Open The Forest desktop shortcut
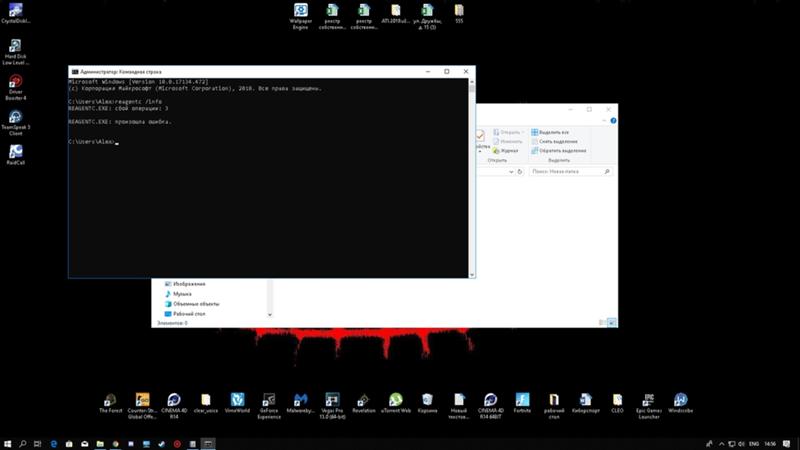 [111, 403]
